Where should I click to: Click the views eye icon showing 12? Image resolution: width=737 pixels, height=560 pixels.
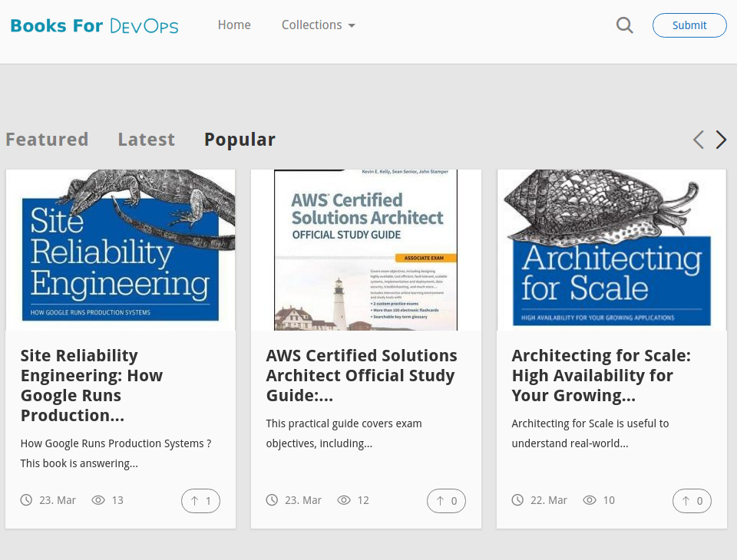pyautogui.click(x=344, y=499)
